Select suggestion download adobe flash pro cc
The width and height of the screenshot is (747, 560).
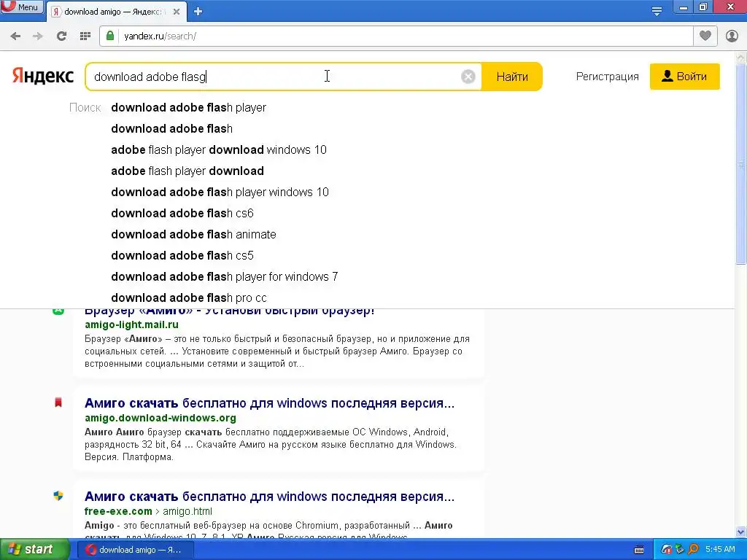(x=189, y=297)
